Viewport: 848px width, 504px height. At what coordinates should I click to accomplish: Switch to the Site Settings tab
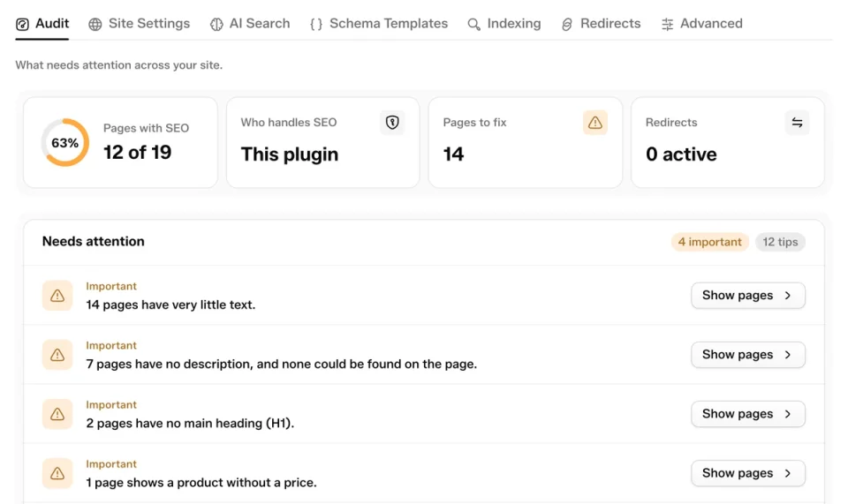[139, 24]
